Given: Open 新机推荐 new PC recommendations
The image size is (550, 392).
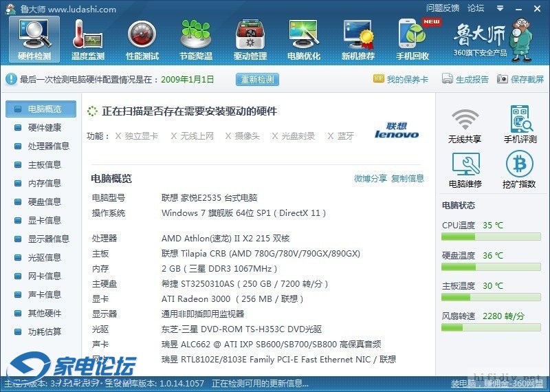Looking at the screenshot, I should [x=358, y=39].
